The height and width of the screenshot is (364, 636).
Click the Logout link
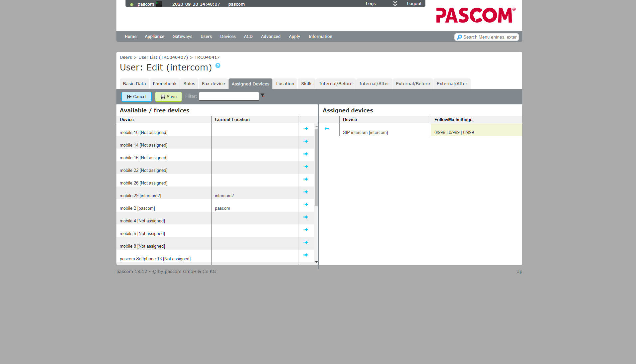(x=414, y=4)
